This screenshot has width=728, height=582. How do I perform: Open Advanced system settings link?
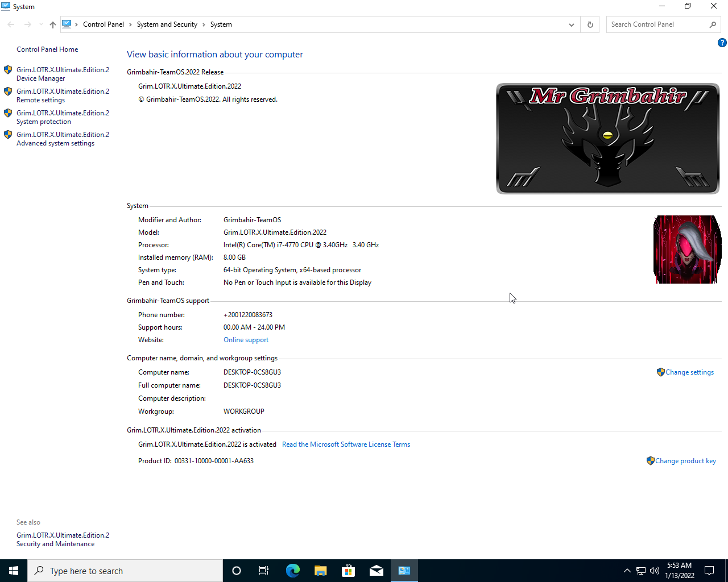(x=63, y=139)
